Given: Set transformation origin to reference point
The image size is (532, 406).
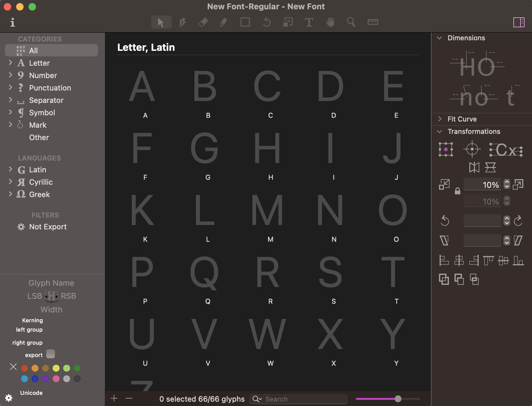Looking at the screenshot, I should click(472, 149).
